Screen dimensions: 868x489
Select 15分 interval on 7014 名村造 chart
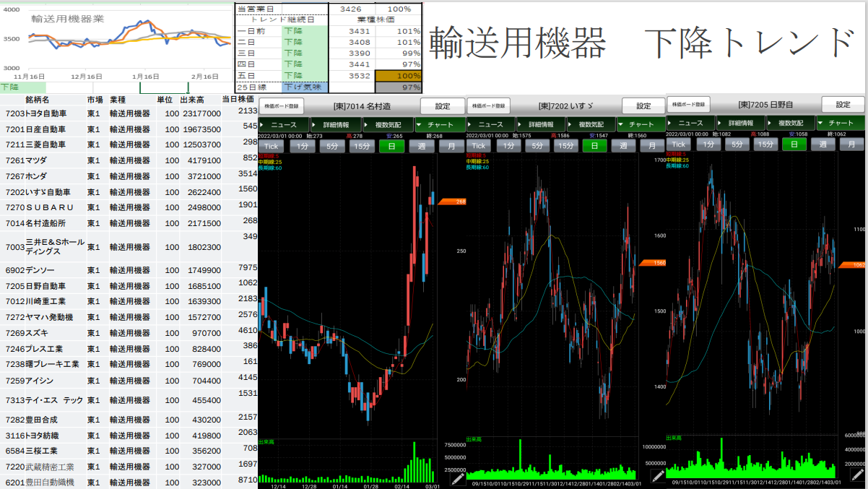tap(362, 145)
